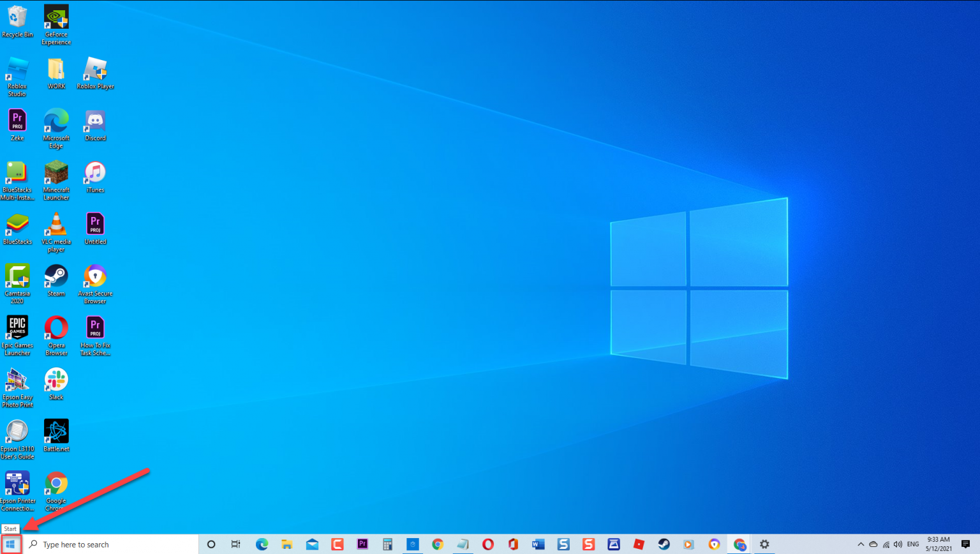Select the Roblox Studio desktop icon
The height and width of the screenshot is (554, 980).
tap(17, 77)
